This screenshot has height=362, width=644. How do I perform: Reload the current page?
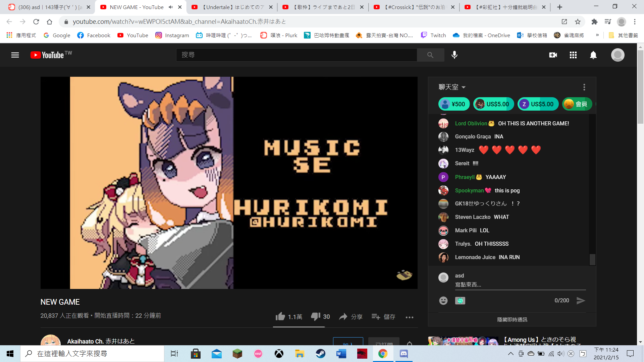[x=36, y=22]
